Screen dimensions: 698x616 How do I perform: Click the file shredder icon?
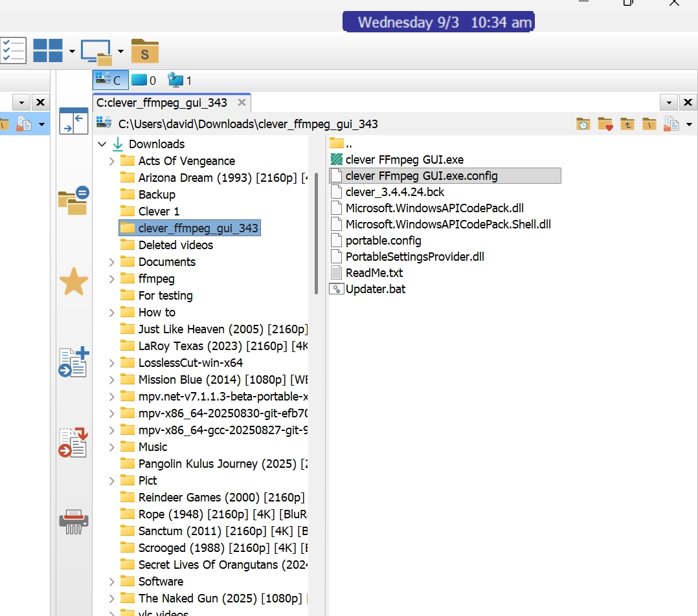[73, 522]
